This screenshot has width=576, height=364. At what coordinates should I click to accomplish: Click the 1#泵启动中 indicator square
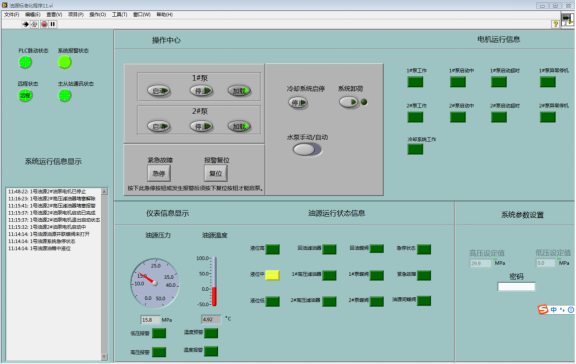(x=458, y=82)
